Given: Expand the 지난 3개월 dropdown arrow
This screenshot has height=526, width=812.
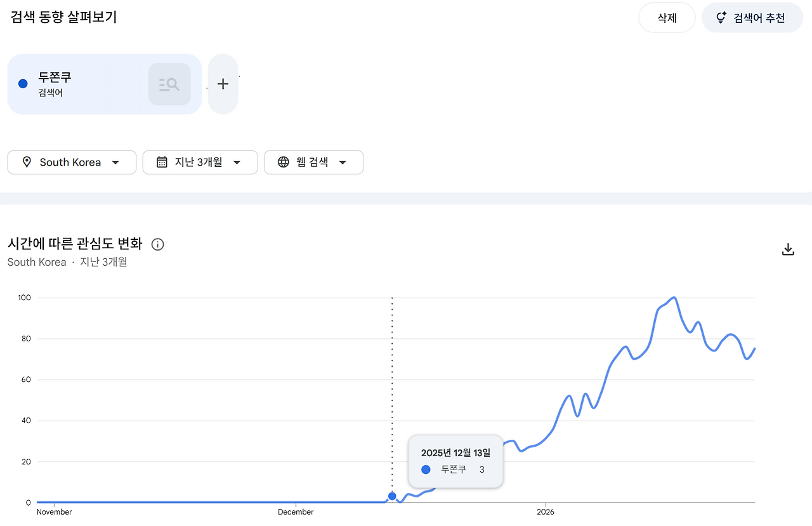Looking at the screenshot, I should (237, 162).
